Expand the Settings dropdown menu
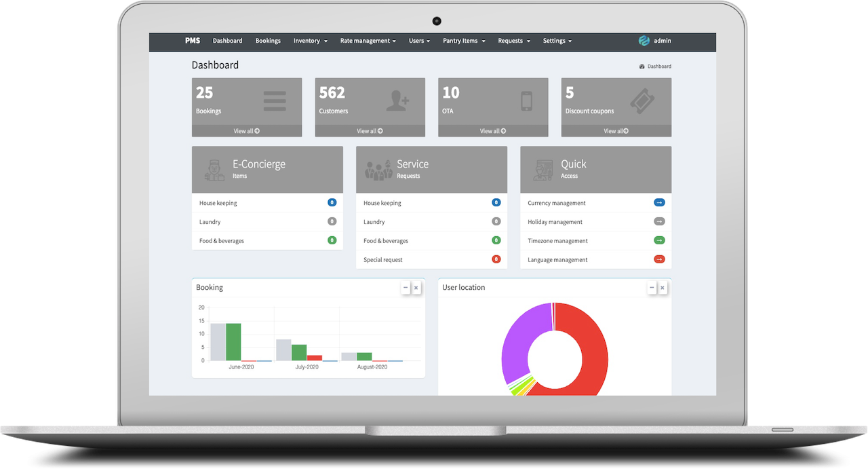This screenshot has width=868, height=469. (x=557, y=41)
